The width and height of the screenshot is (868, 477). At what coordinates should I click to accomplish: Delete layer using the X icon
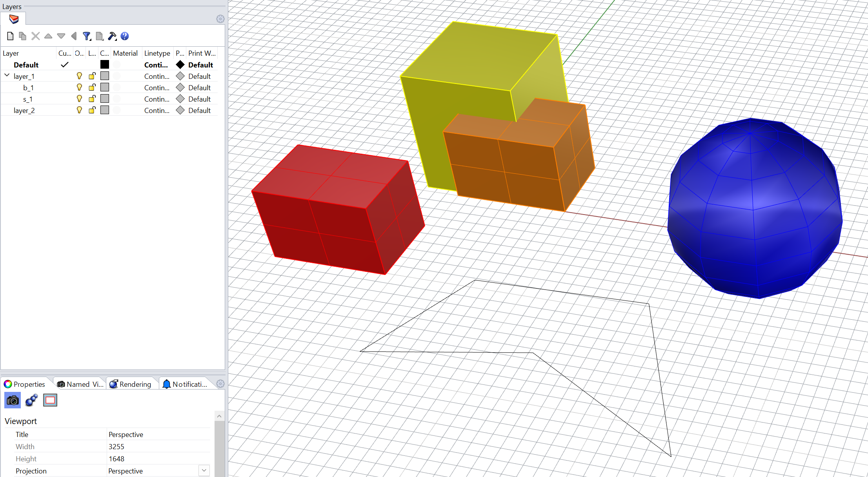tap(35, 36)
